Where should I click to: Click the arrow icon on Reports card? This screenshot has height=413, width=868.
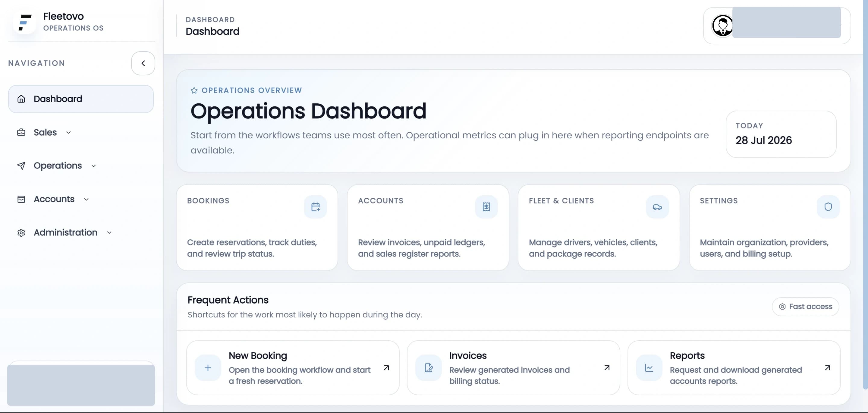827,367
